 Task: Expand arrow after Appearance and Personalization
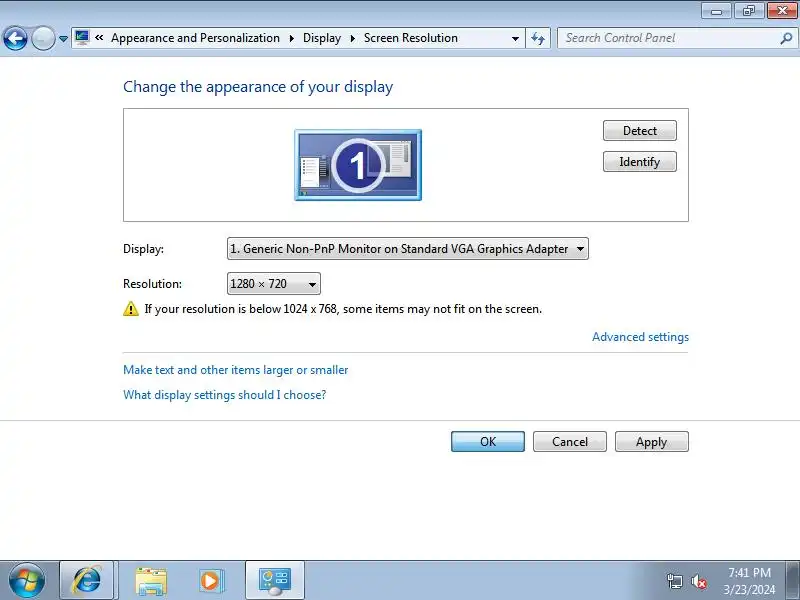point(292,38)
